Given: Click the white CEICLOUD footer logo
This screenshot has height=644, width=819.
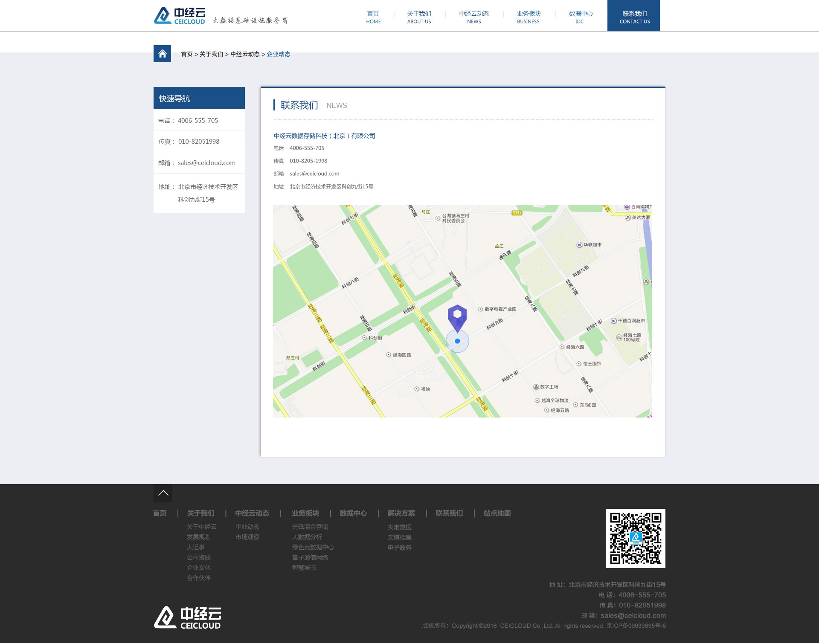Looking at the screenshot, I should point(187,618).
